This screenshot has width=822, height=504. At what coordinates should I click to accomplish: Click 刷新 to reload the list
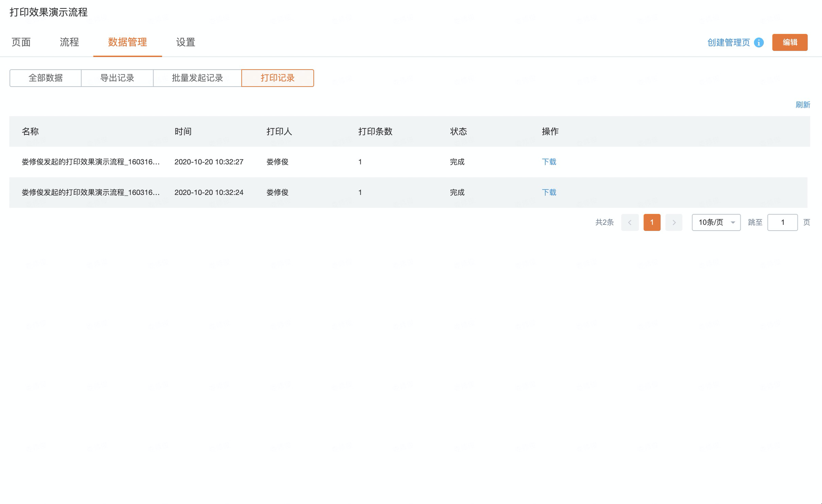click(803, 105)
